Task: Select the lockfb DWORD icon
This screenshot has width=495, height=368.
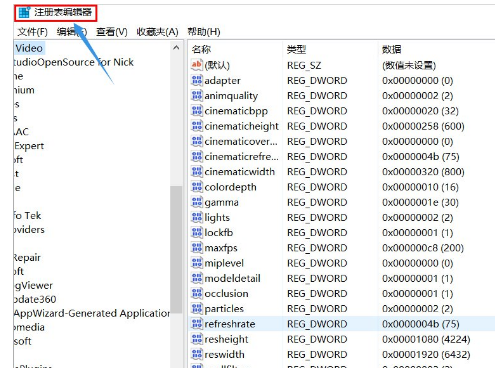Action: (197, 232)
